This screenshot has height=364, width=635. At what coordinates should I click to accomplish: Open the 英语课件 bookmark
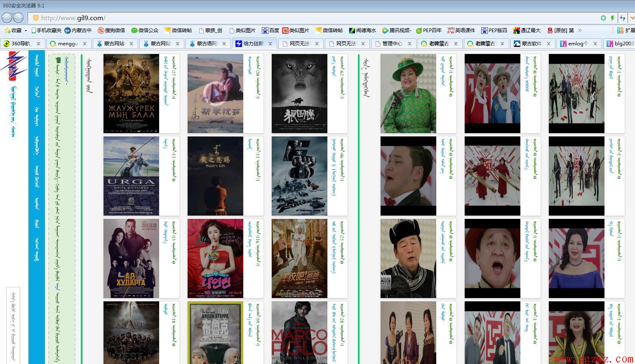(461, 31)
